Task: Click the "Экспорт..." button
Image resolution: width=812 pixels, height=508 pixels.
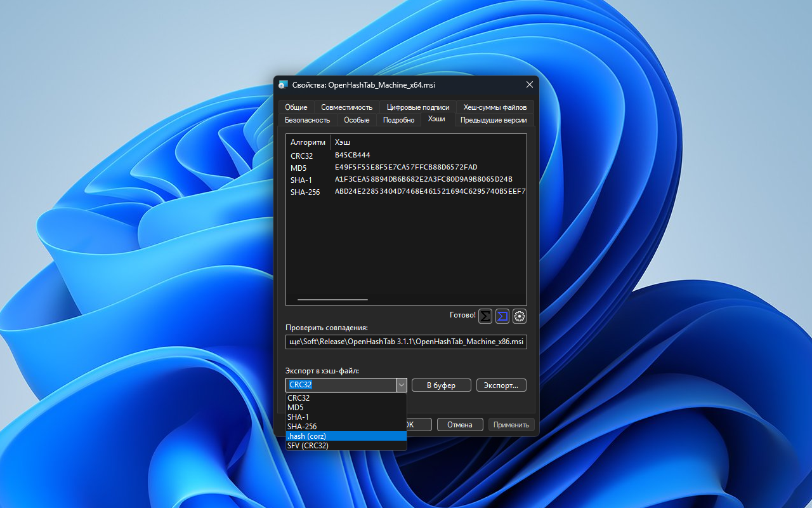Action: pos(501,385)
